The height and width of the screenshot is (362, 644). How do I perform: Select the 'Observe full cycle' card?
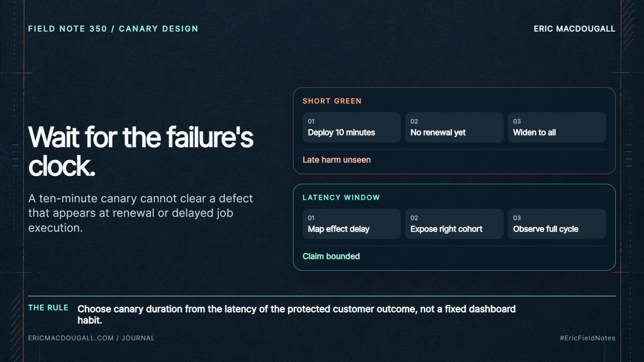point(557,224)
